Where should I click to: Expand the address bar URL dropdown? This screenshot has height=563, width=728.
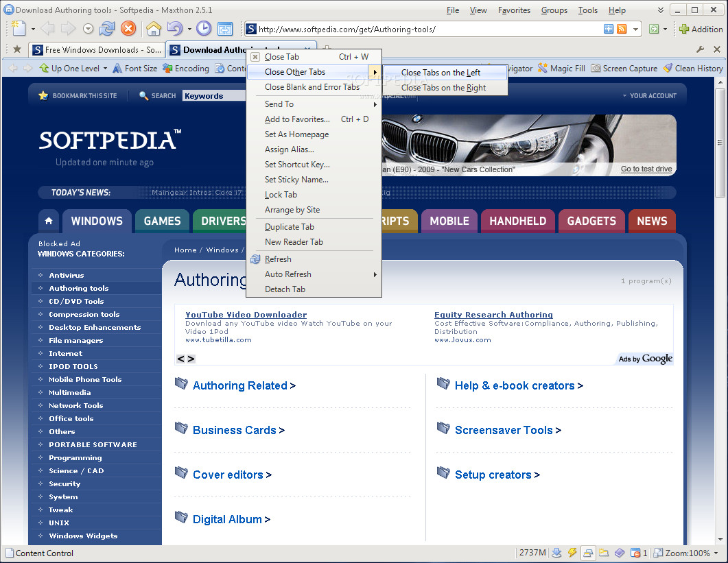coord(635,29)
